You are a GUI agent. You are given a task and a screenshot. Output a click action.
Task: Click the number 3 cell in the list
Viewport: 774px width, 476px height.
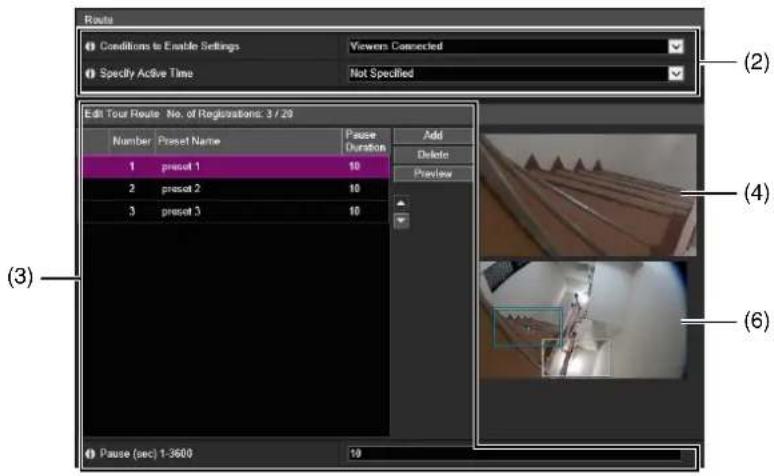point(132,211)
